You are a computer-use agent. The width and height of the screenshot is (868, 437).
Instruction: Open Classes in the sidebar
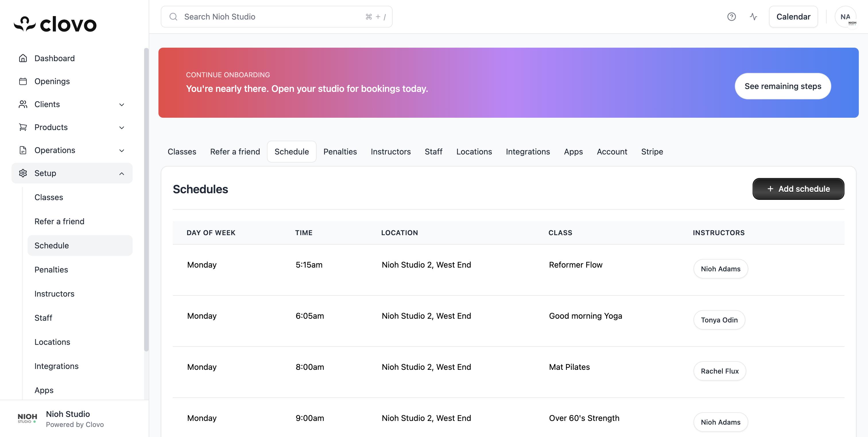tap(80, 197)
